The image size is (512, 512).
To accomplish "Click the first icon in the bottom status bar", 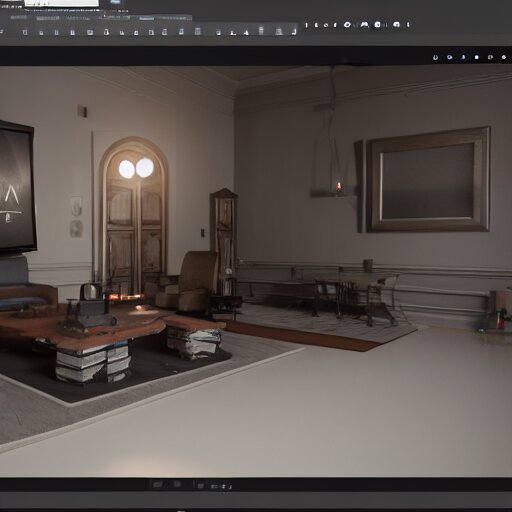I will (157, 485).
